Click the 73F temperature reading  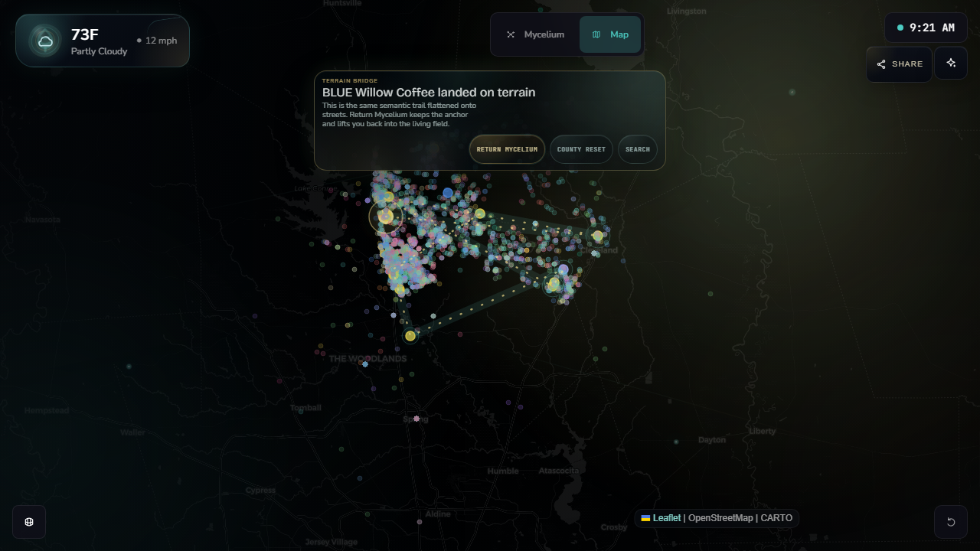tap(85, 34)
